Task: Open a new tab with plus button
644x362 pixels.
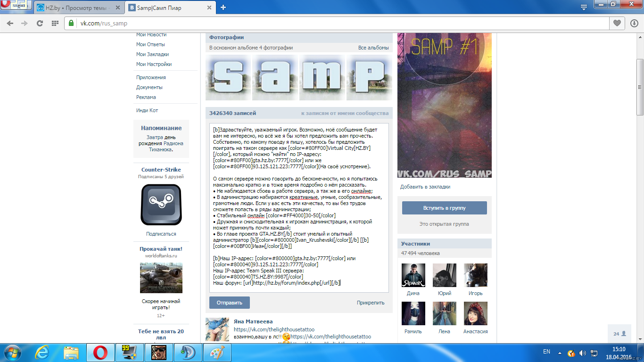Action: pyautogui.click(x=223, y=8)
